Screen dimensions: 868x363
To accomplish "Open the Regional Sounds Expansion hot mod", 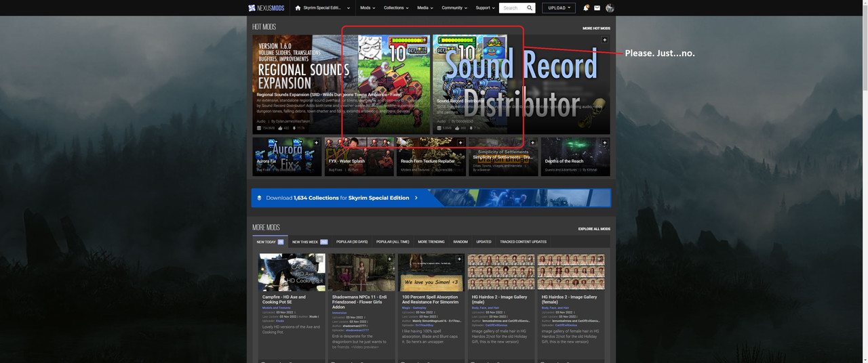I will [341, 84].
